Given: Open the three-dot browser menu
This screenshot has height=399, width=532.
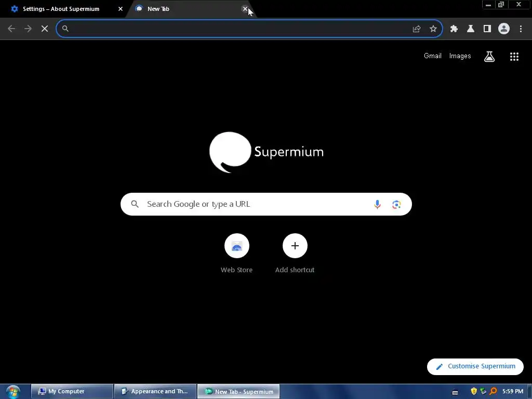Looking at the screenshot, I should coord(521,29).
